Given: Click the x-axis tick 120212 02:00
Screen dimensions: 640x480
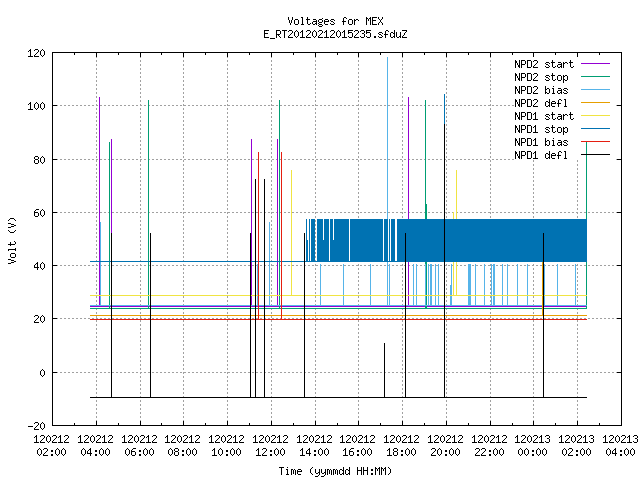Looking at the screenshot, I should click(51, 446).
